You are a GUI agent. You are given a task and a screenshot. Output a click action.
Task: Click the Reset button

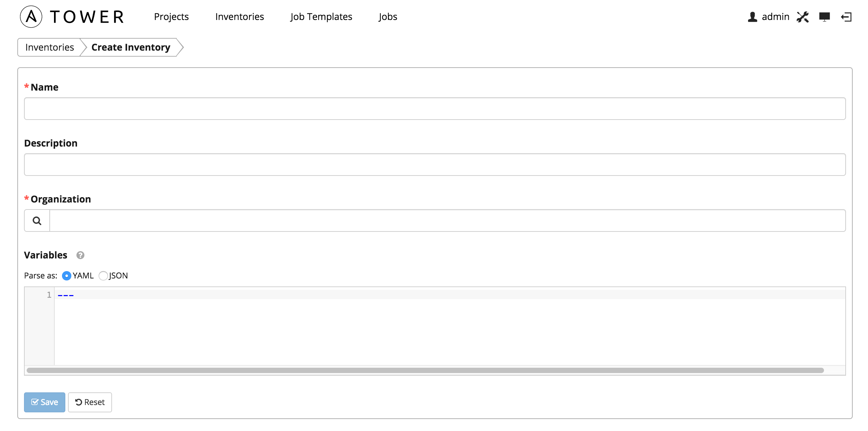pyautogui.click(x=90, y=402)
